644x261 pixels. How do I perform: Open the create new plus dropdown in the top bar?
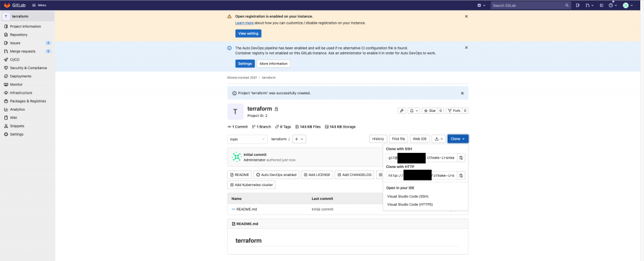pyautogui.click(x=481, y=5)
